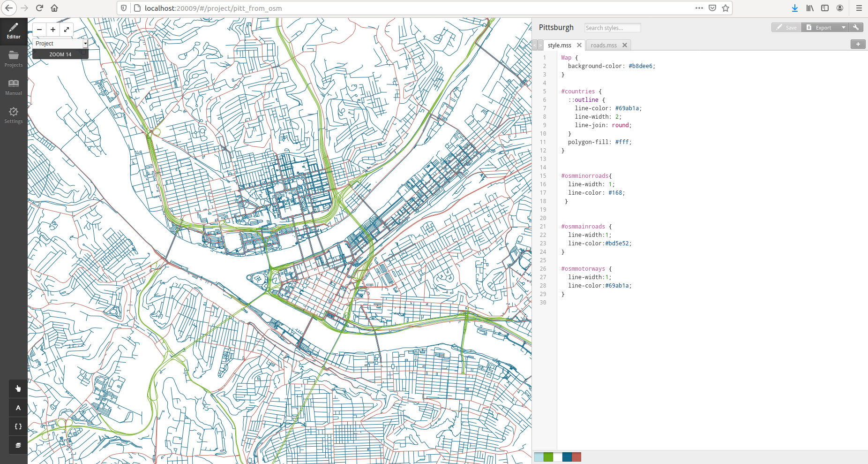Pick the green color swatch
This screenshot has height=464, width=868.
click(x=548, y=457)
